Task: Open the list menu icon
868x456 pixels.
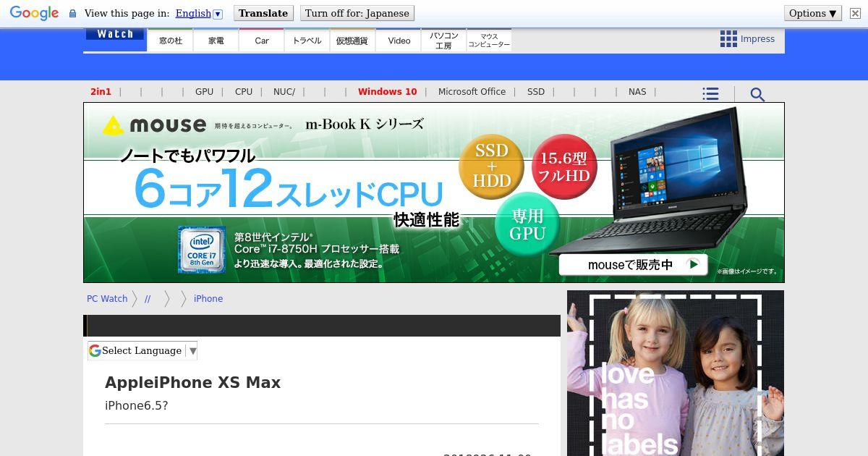Action: (710, 94)
